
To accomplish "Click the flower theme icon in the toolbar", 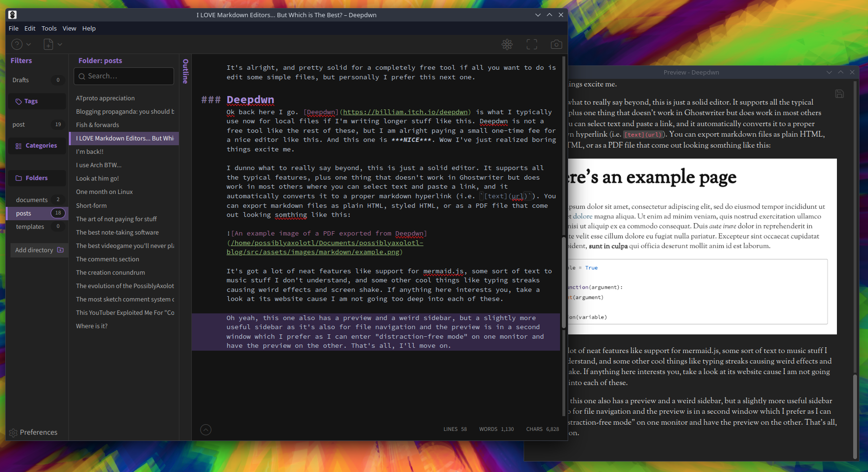I will [507, 44].
